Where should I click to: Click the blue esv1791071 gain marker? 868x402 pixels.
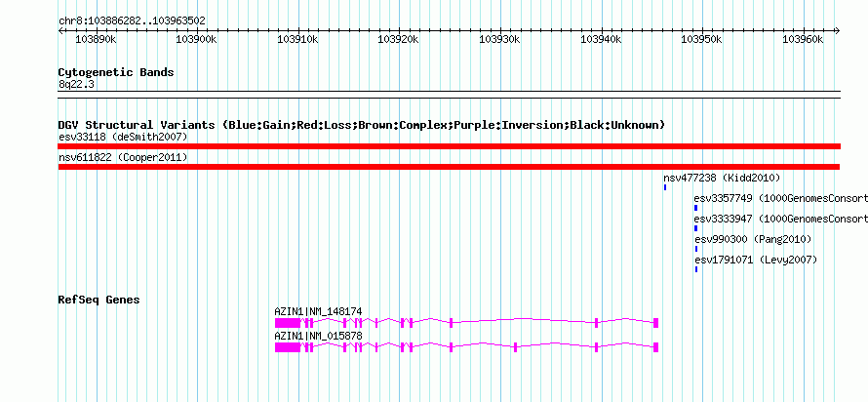[695, 269]
